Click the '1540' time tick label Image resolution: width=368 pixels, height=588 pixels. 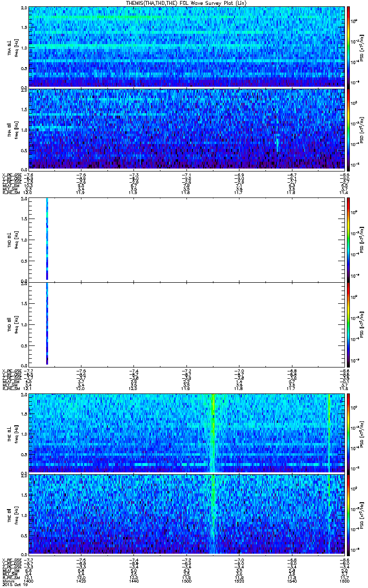click(x=292, y=581)
